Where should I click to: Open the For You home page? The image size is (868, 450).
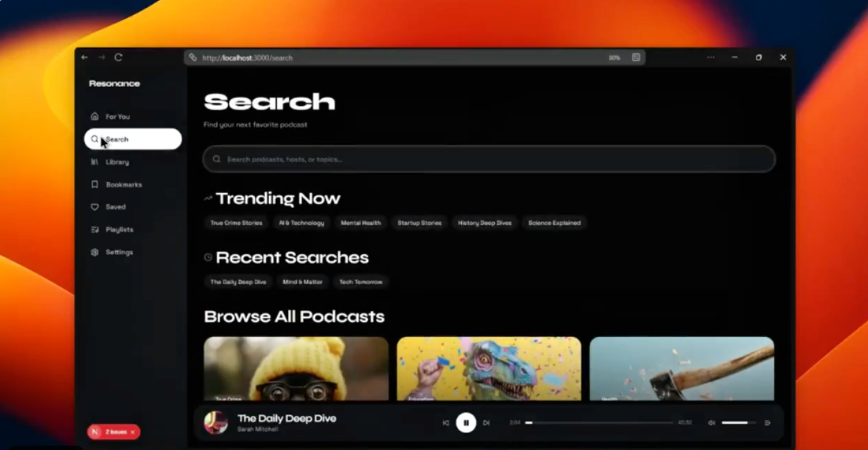tap(117, 117)
